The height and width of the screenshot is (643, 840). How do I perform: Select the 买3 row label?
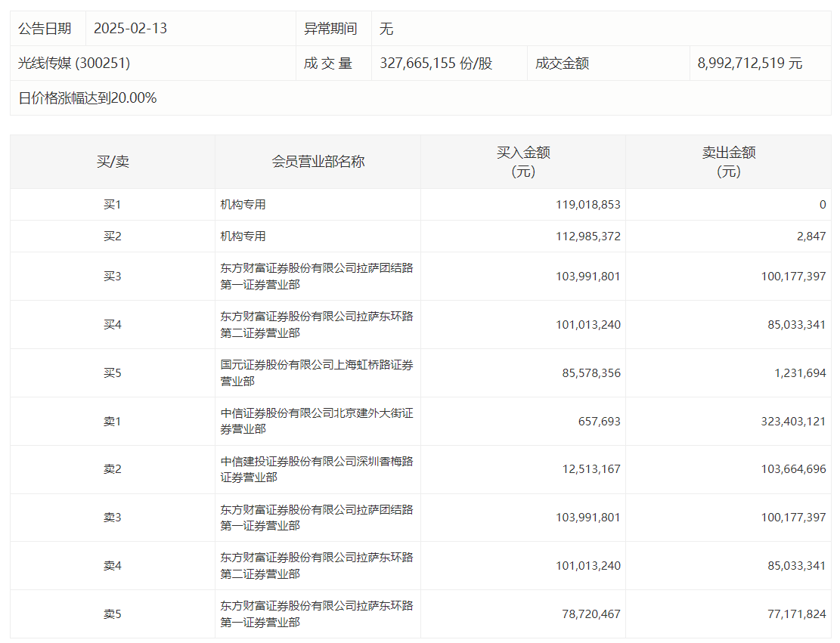coord(113,277)
